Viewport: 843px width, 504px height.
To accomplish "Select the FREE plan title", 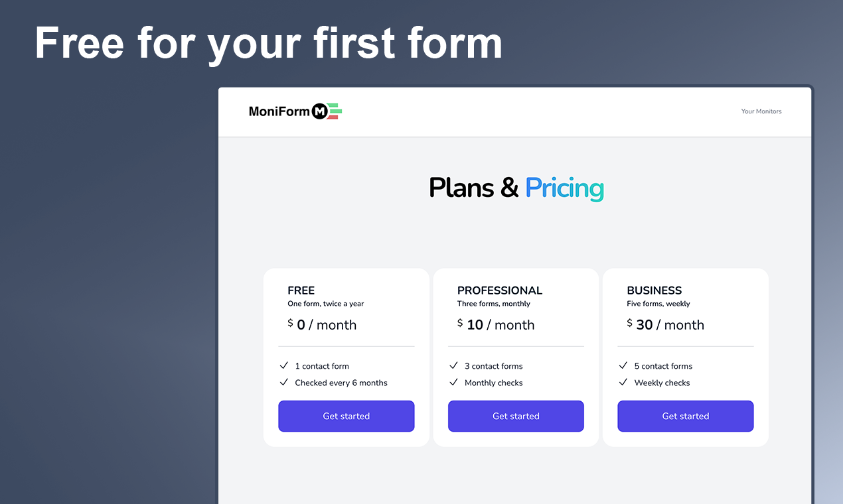I will click(x=301, y=290).
